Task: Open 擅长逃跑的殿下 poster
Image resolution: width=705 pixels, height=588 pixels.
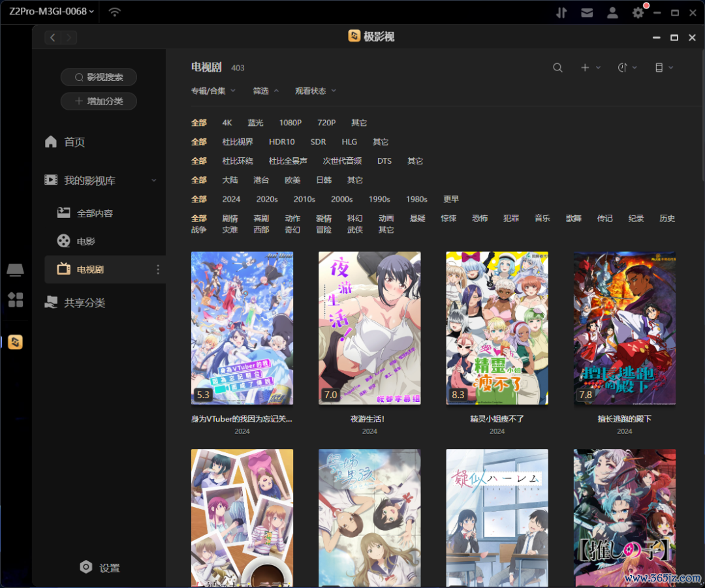Action: point(625,328)
